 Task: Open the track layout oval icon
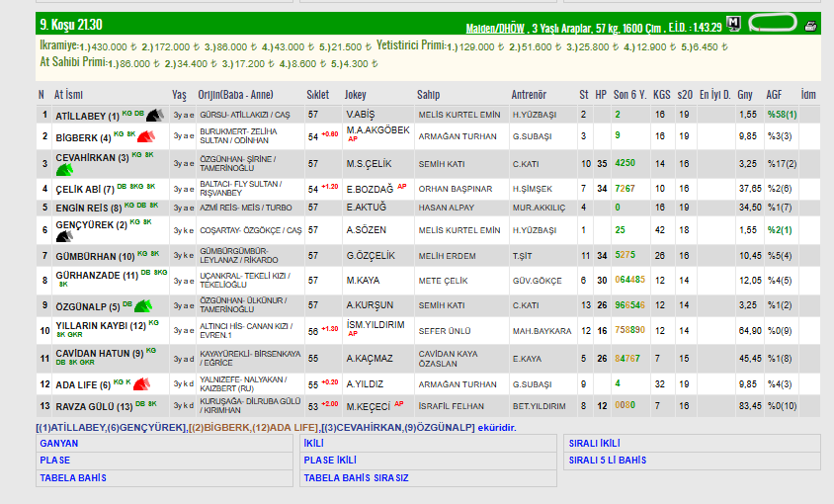[x=773, y=24]
